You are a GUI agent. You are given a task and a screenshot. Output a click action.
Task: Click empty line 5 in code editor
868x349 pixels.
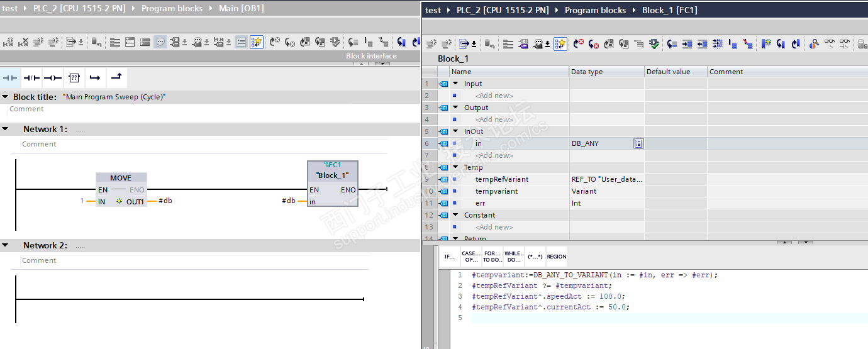566,318
